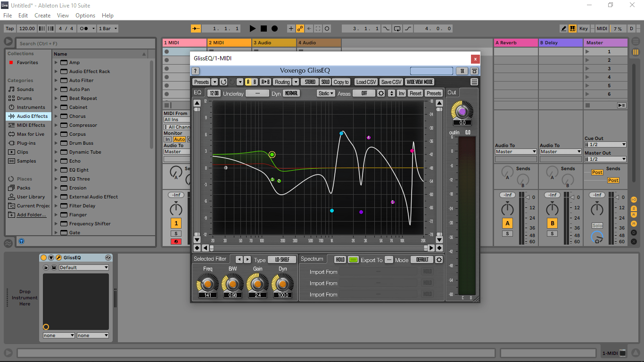Open Static mode dropdown in EQ
The image size is (644, 362).
(326, 93)
